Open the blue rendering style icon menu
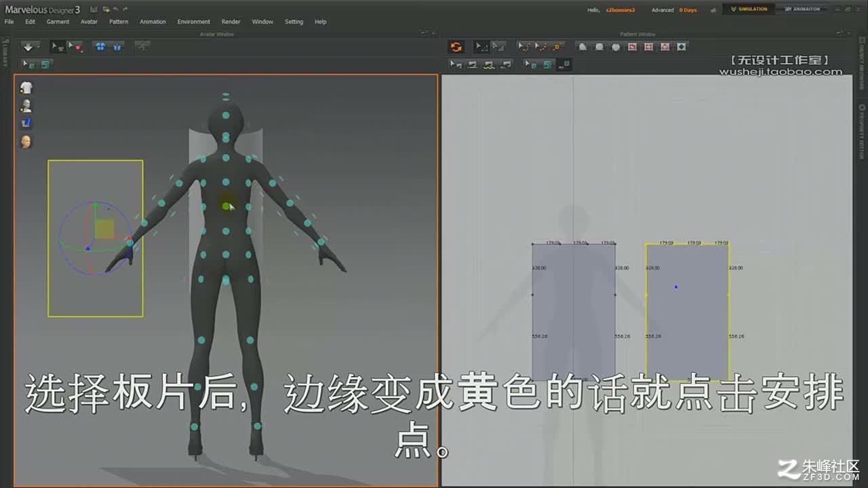This screenshot has width=868, height=488. (26, 123)
